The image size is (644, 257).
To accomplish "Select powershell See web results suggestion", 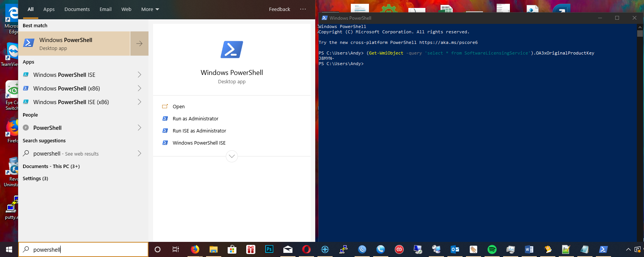I will pos(83,153).
